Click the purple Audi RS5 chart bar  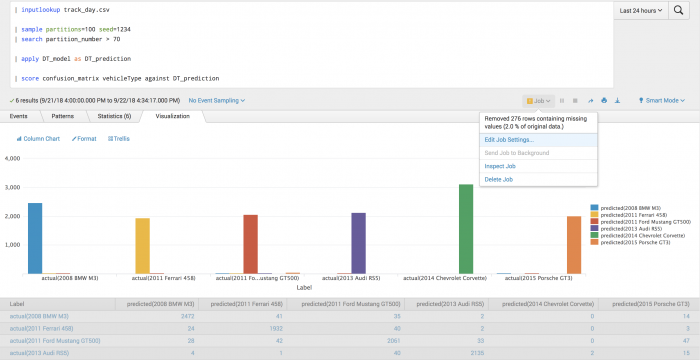click(x=358, y=243)
